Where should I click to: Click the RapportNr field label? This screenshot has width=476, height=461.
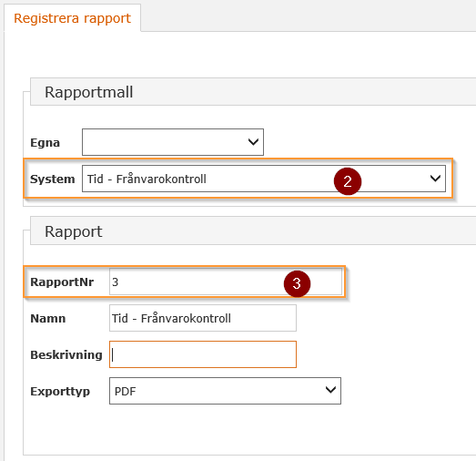(x=62, y=282)
